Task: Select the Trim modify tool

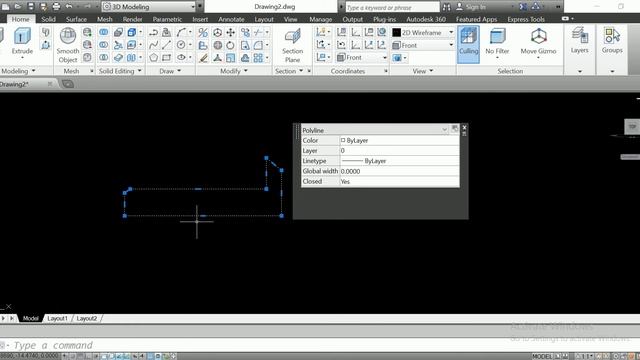Action: [x=258, y=32]
